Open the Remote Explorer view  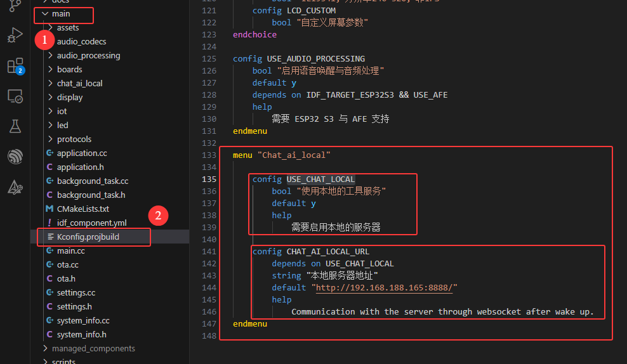coord(15,96)
